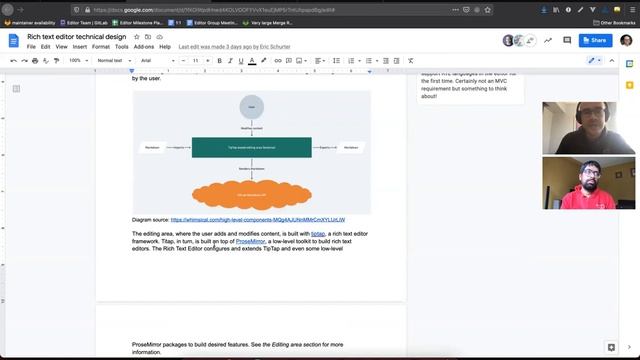The height and width of the screenshot is (360, 640).
Task: Open the zoom level dropdown
Action: pyautogui.click(x=78, y=61)
